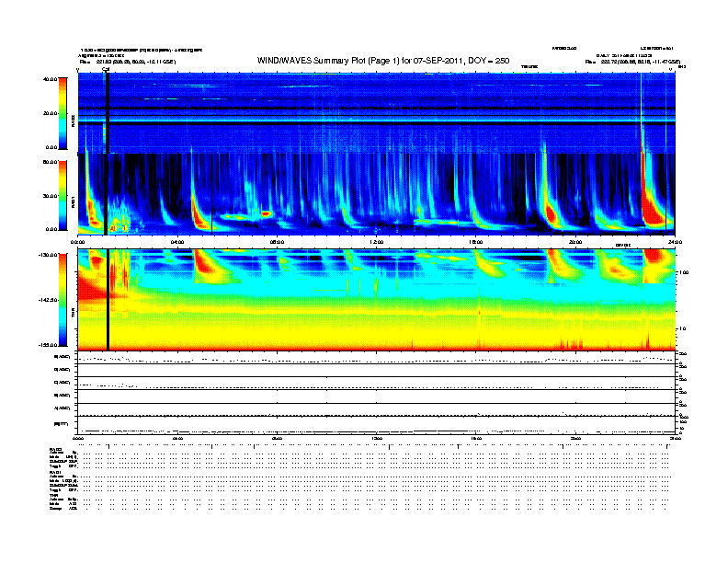Click the RAD1 color scale bar

point(63,195)
